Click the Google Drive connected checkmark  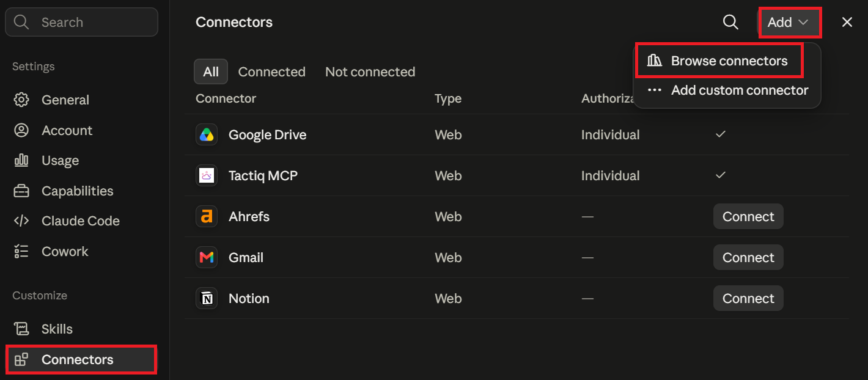(721, 134)
